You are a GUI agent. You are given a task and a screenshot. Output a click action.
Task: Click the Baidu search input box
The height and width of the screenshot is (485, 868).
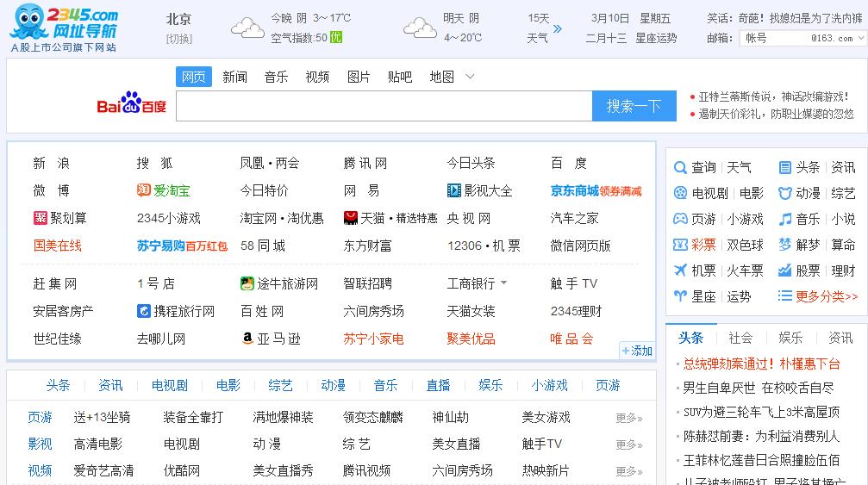pyautogui.click(x=384, y=106)
